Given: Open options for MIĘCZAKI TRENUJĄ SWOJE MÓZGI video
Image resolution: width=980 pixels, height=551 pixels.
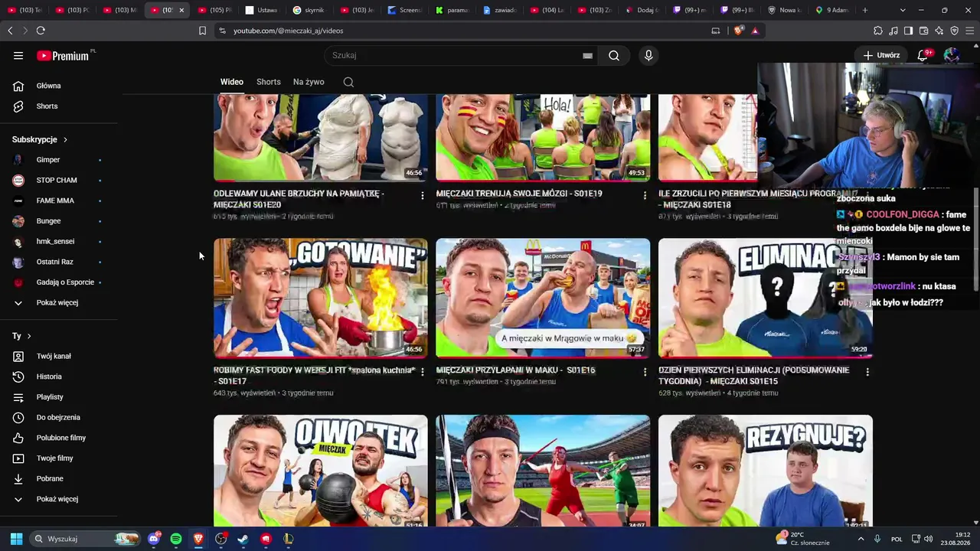Looking at the screenshot, I should click(x=645, y=196).
